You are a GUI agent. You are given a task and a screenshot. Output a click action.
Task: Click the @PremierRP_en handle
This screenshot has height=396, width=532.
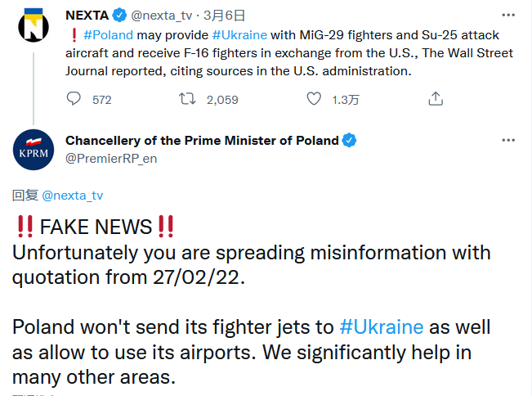[111, 159]
